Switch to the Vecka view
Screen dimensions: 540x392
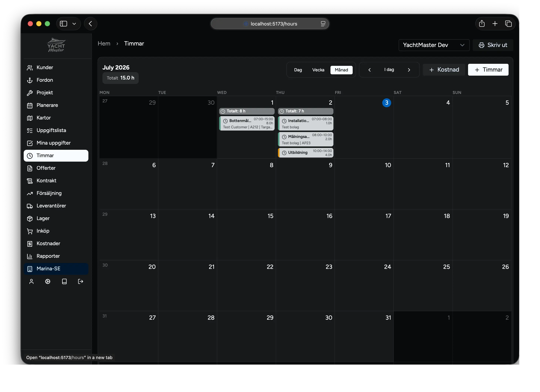click(318, 70)
